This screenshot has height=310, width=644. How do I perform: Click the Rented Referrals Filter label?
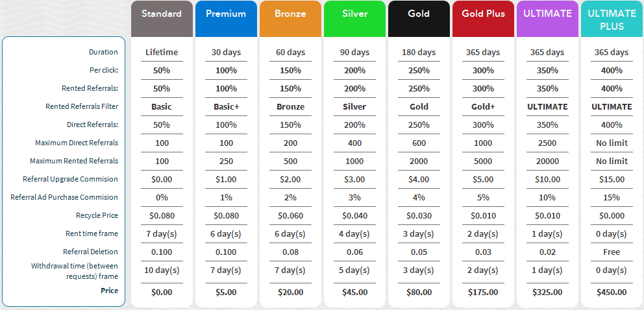click(82, 106)
